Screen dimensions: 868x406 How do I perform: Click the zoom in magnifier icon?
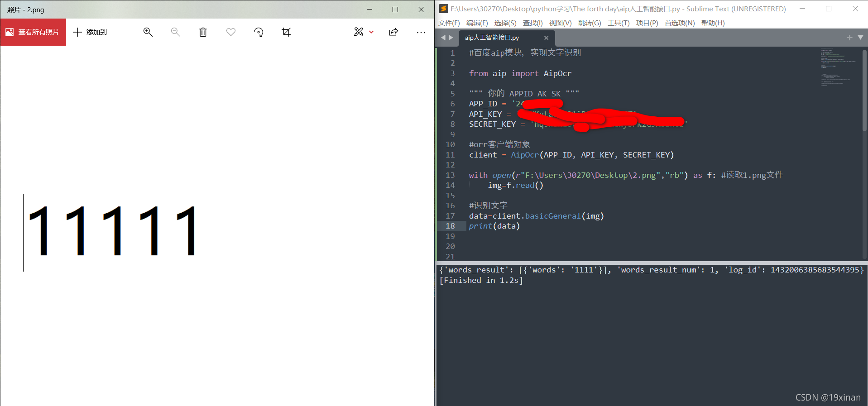148,32
